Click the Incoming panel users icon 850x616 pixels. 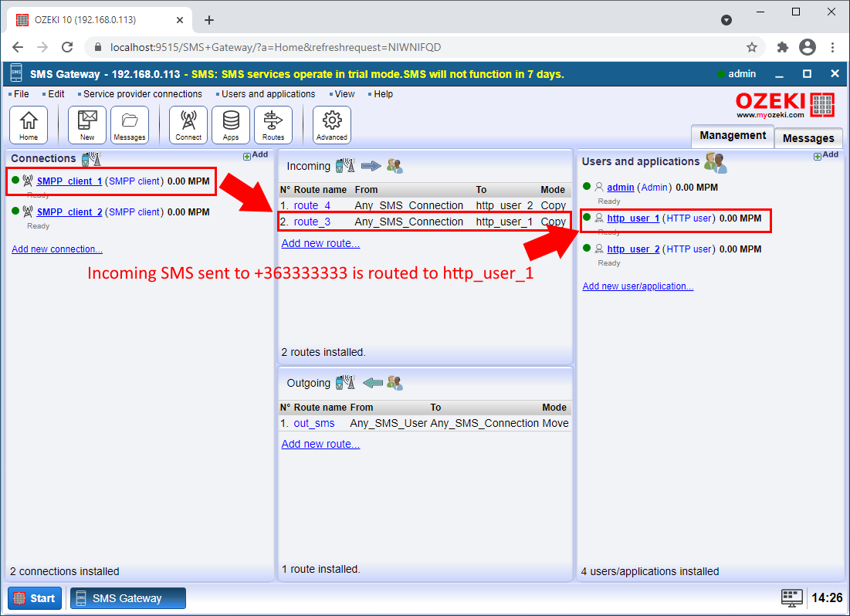click(395, 166)
